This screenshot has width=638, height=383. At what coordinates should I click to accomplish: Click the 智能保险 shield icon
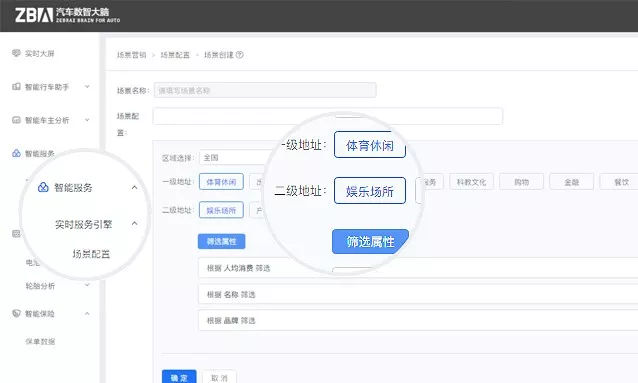(x=16, y=313)
